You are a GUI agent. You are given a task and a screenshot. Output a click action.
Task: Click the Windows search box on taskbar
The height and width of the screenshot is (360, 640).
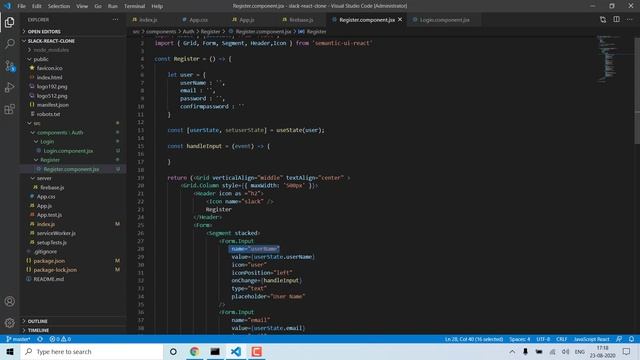pyautogui.click(x=92, y=351)
